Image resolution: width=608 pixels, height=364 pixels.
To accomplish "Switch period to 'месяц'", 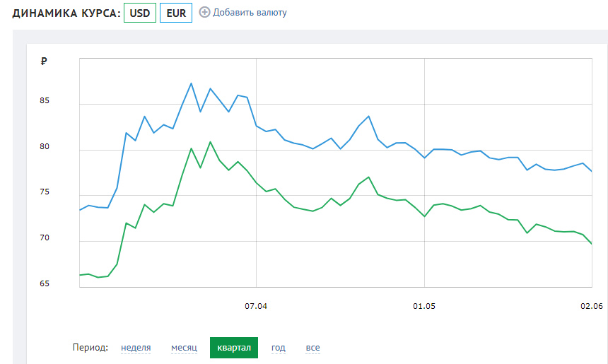I will coord(183,348).
